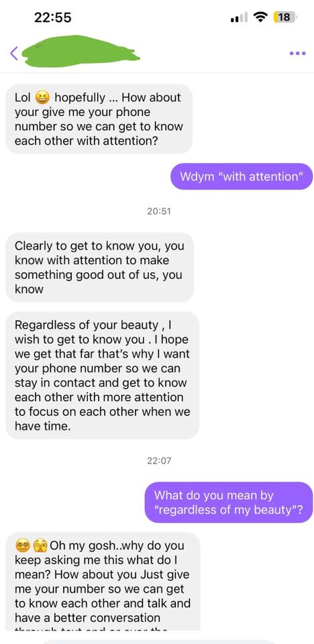Tap the 20:51 timestamp label
Screen dimensions: 314x644
coord(158,211)
